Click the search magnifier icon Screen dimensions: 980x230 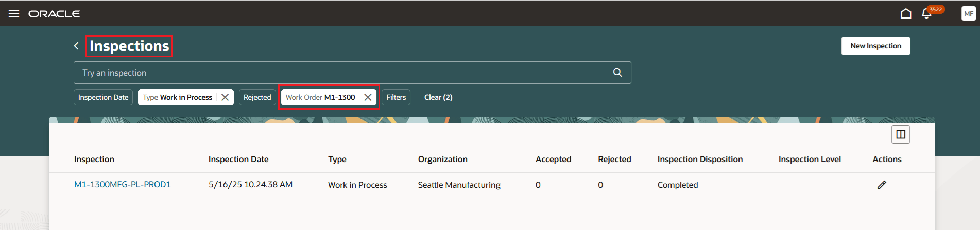tap(617, 73)
